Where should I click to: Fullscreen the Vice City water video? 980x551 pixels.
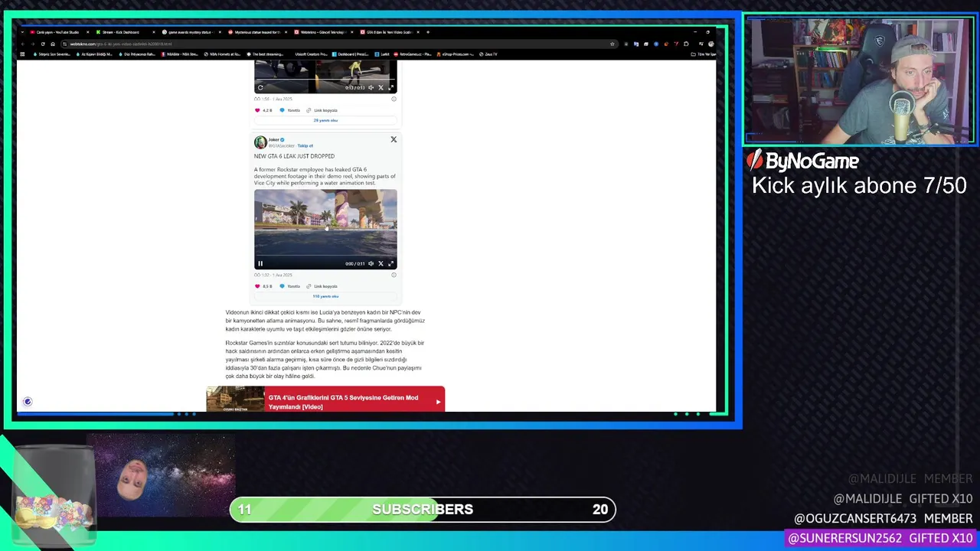pos(390,263)
